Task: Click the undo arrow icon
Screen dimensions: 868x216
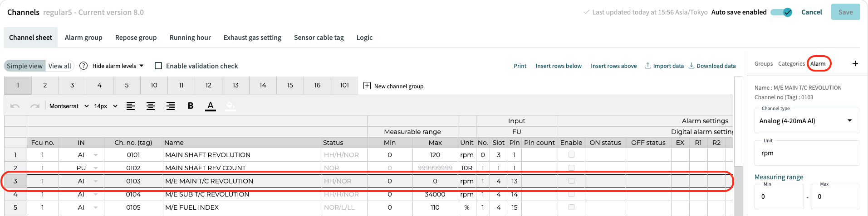Action: tap(15, 106)
